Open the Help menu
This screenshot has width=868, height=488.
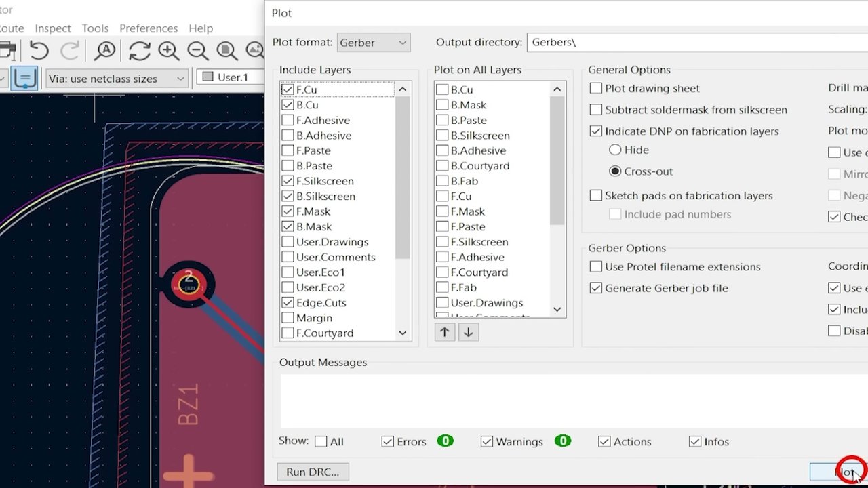[201, 28]
